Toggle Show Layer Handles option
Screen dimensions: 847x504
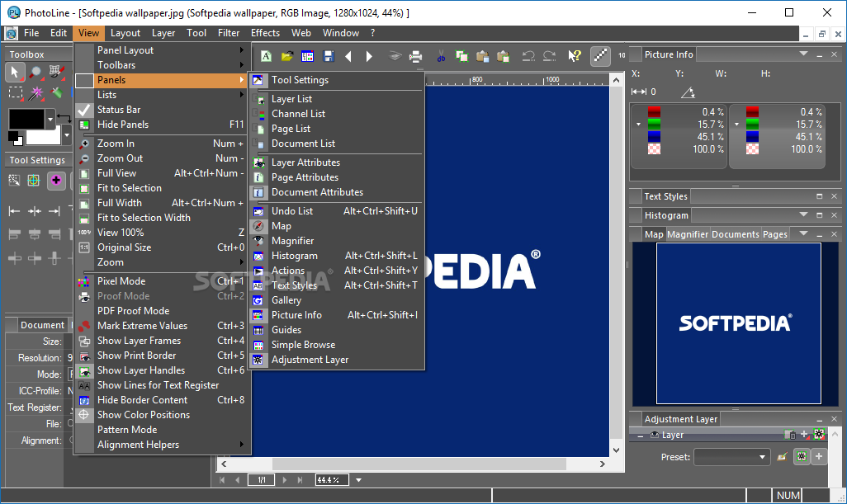[162, 370]
